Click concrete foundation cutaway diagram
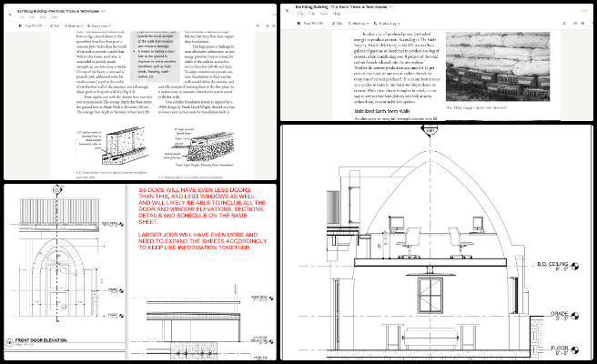 (x=112, y=146)
